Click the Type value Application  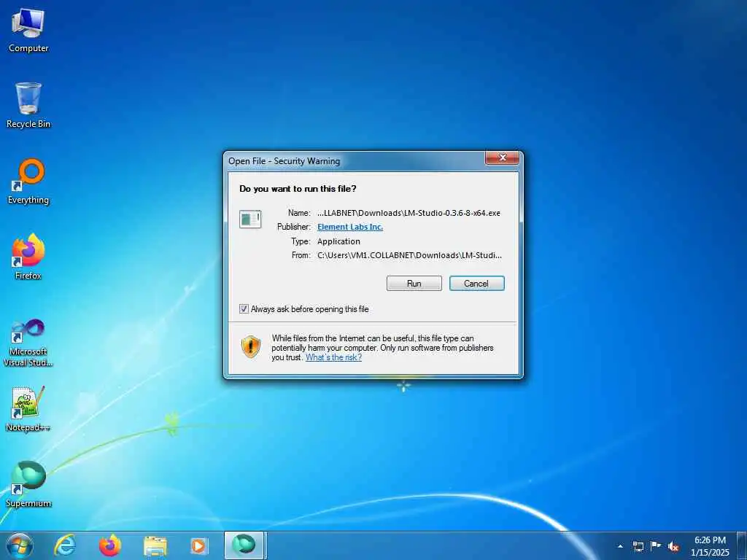click(x=338, y=241)
